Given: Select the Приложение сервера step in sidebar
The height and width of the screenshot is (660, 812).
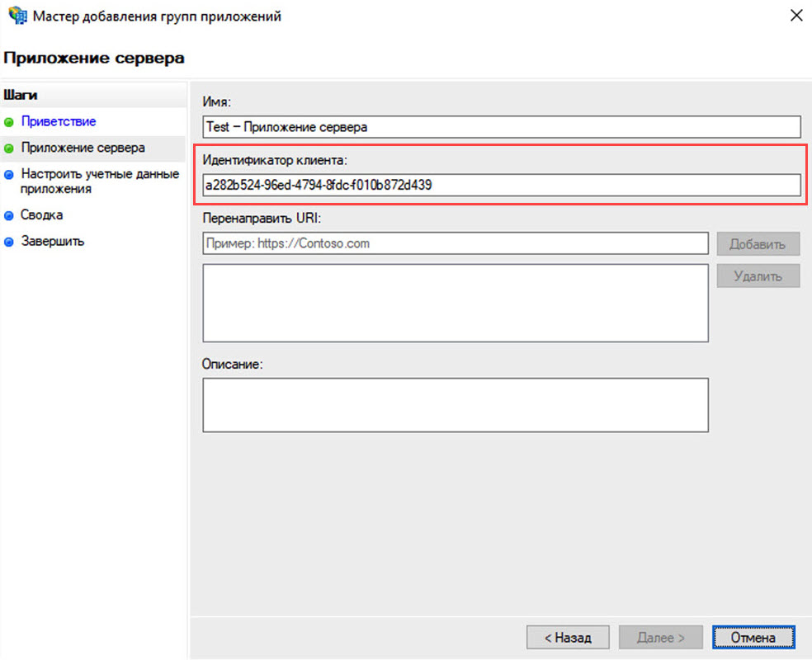Looking at the screenshot, I should (x=83, y=148).
